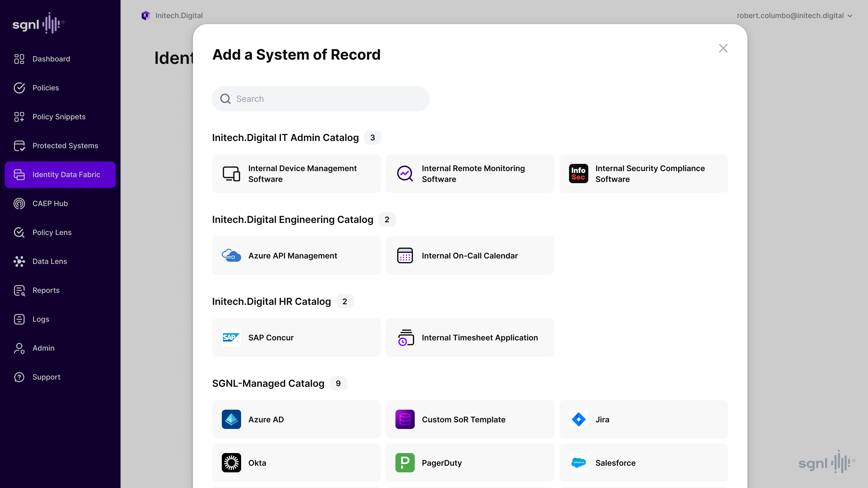The width and height of the screenshot is (868, 488).
Task: Click the Internal On-Call Calendar icon
Action: 405,255
